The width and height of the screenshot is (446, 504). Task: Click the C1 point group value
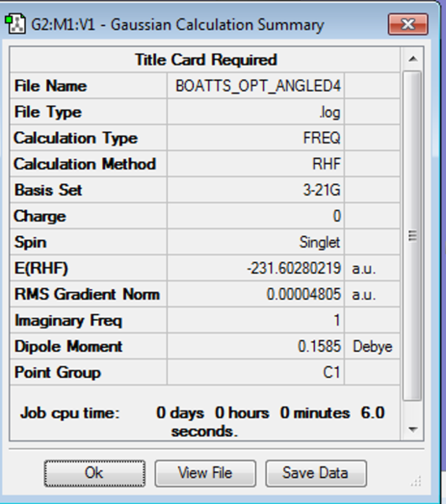click(331, 372)
